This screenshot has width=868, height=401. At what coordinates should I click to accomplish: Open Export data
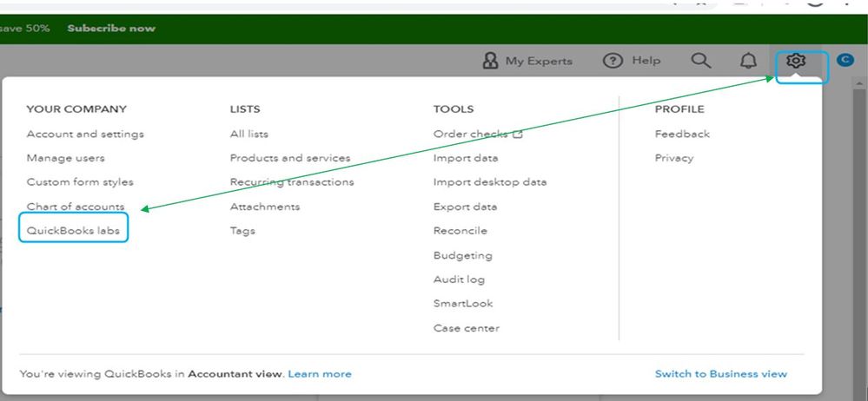coord(465,207)
